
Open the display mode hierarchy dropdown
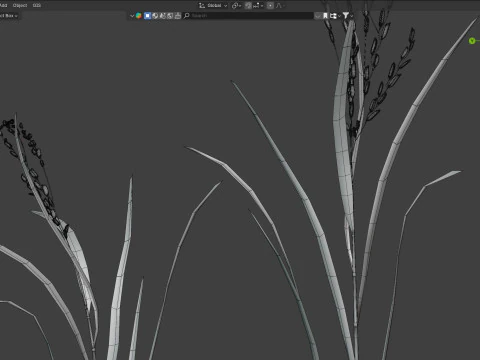(x=335, y=16)
